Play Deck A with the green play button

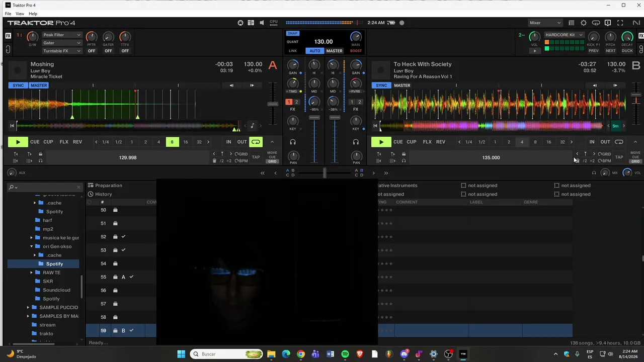[x=18, y=142]
